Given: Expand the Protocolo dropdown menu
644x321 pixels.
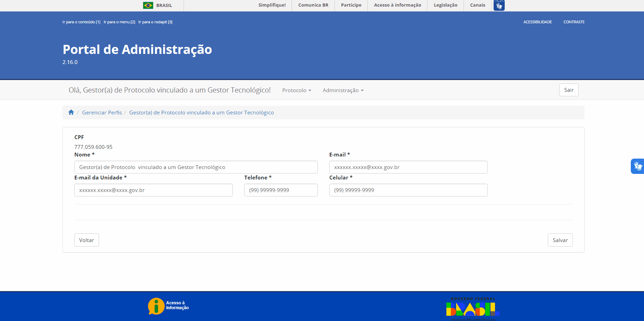Looking at the screenshot, I should tap(297, 90).
